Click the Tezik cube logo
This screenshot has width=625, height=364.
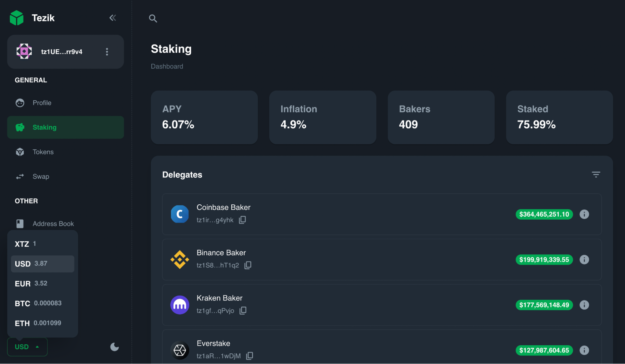pyautogui.click(x=17, y=18)
